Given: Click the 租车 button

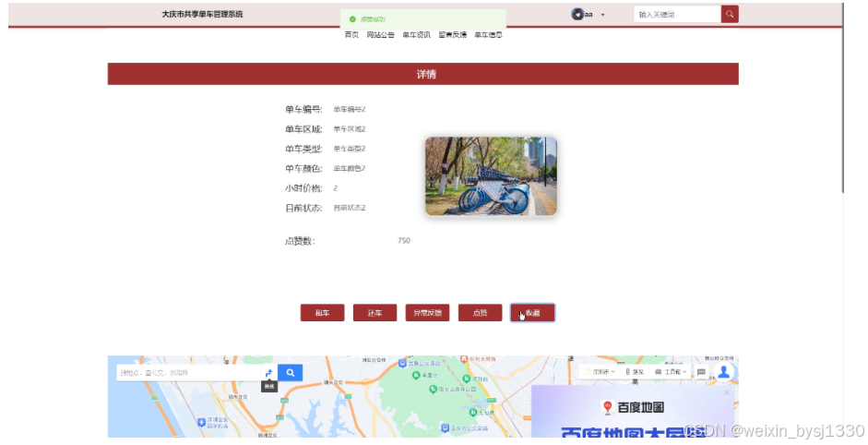Looking at the screenshot, I should 322,313.
